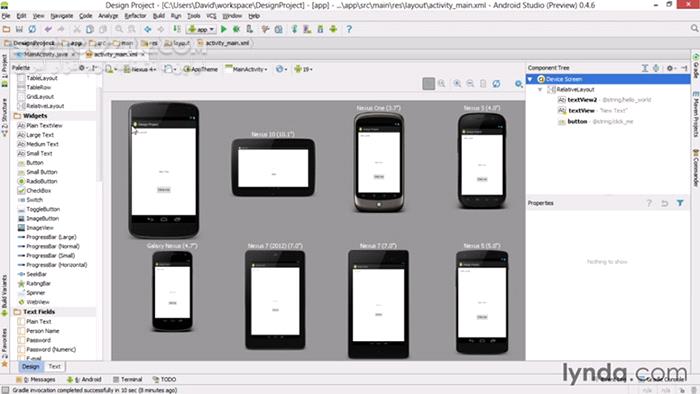Image resolution: width=700 pixels, height=394 pixels.
Task: Click the activity_main.xml breadcrumb
Action: [223, 43]
